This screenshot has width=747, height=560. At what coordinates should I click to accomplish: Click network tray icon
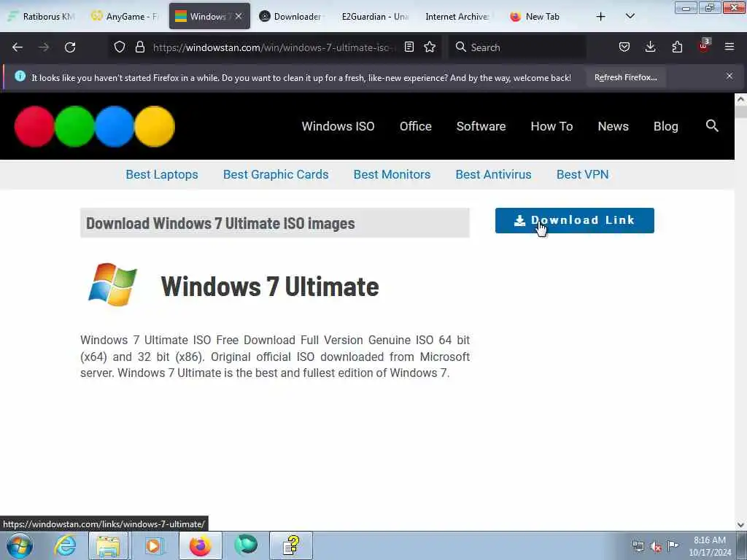638,547
